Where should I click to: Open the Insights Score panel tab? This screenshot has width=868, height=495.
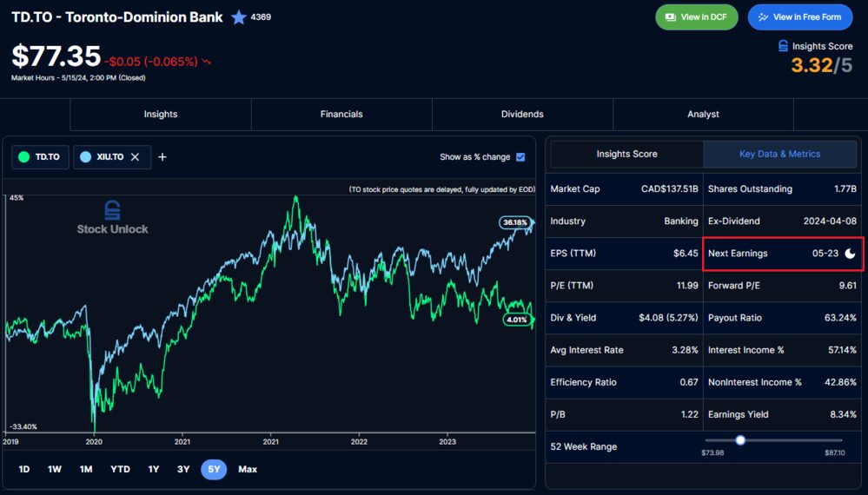tap(626, 154)
